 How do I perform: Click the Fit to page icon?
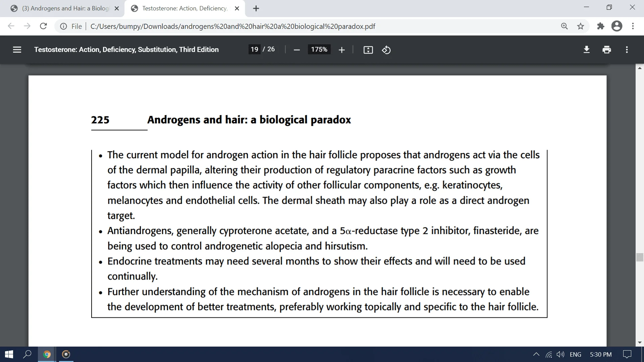[368, 50]
